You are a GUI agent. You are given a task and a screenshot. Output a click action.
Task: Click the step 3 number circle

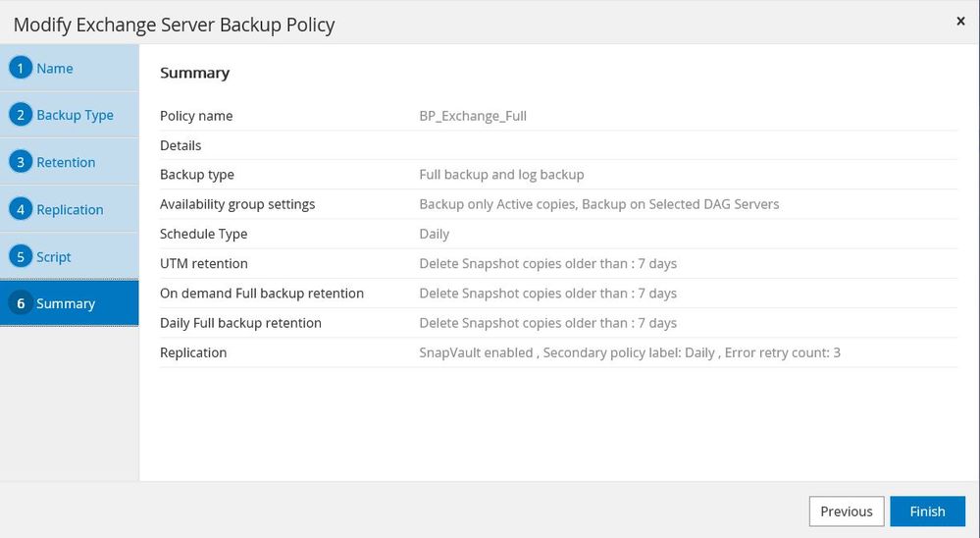point(21,162)
